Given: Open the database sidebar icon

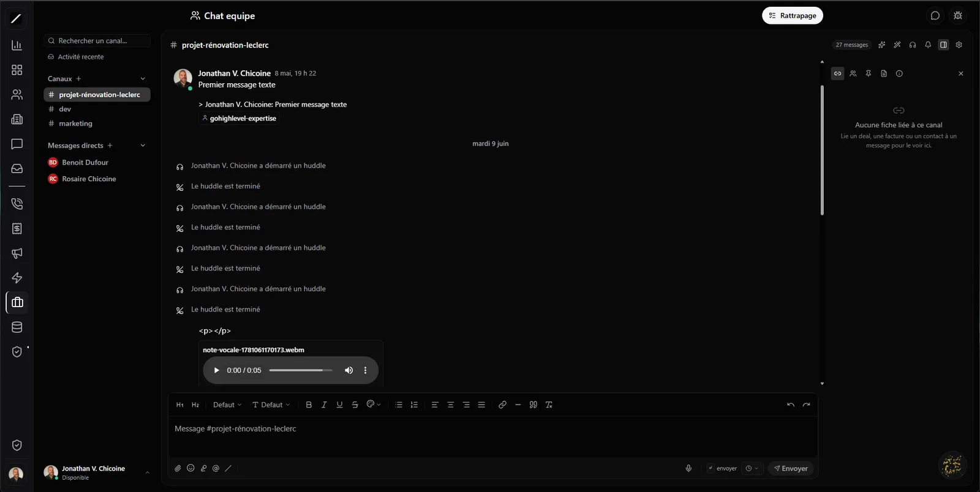Looking at the screenshot, I should pyautogui.click(x=17, y=327).
